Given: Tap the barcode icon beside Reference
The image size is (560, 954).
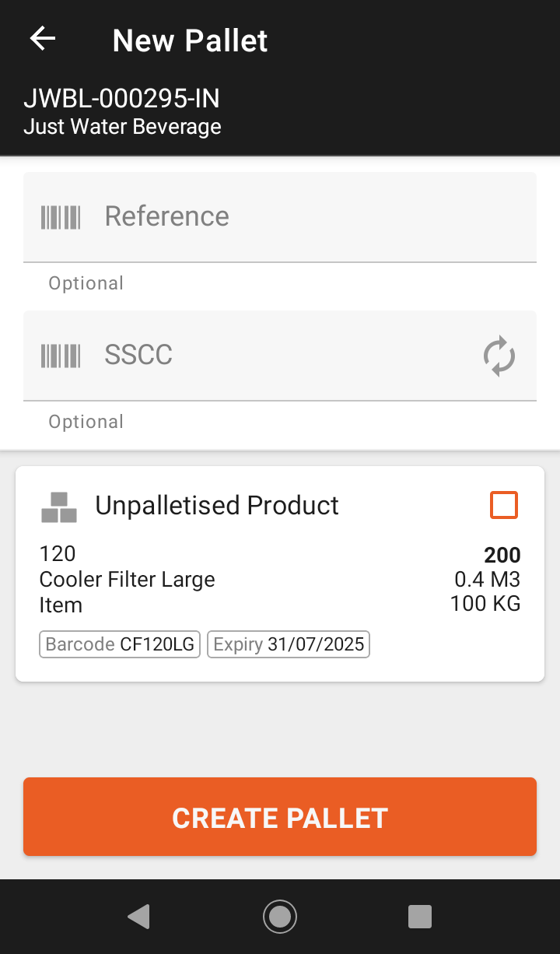Looking at the screenshot, I should click(x=61, y=217).
